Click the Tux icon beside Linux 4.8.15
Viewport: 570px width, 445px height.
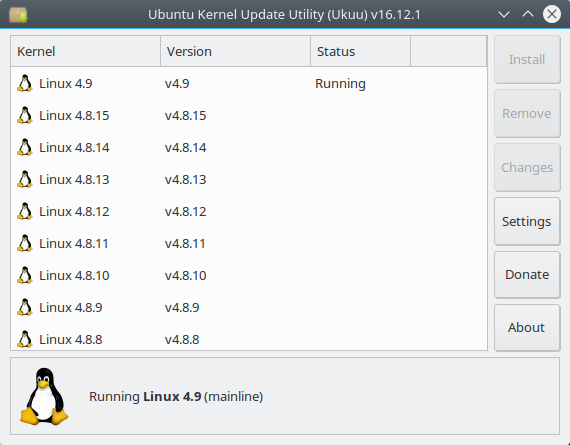tap(25, 115)
